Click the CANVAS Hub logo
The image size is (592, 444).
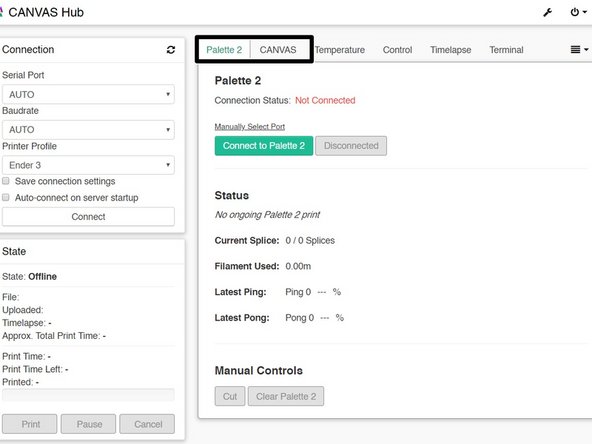[2, 12]
